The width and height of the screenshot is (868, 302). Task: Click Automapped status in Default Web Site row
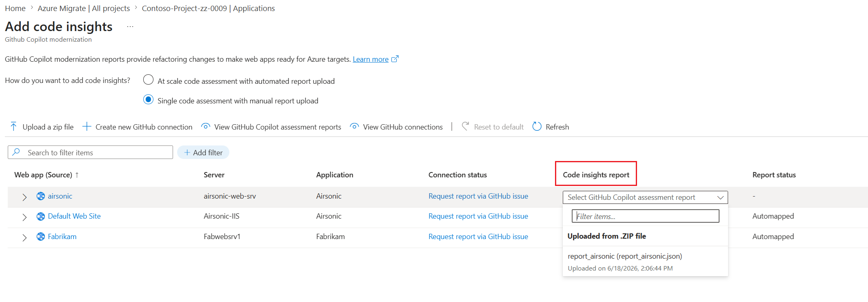tap(773, 216)
